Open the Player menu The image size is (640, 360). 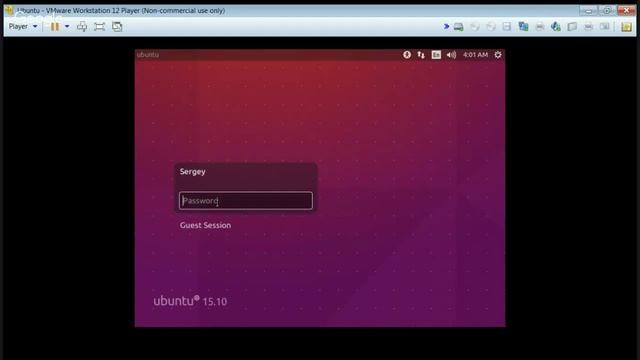pyautogui.click(x=23, y=27)
